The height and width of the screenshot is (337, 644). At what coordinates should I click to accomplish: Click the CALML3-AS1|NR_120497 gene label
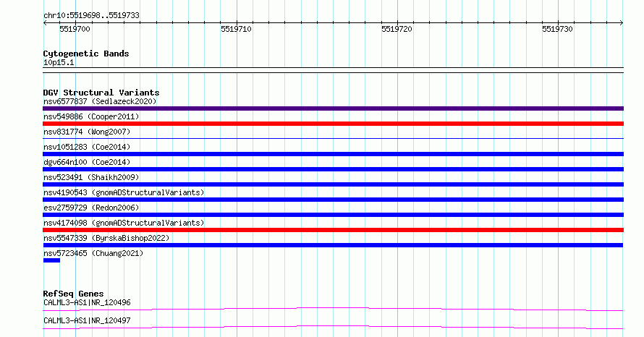[87, 320]
